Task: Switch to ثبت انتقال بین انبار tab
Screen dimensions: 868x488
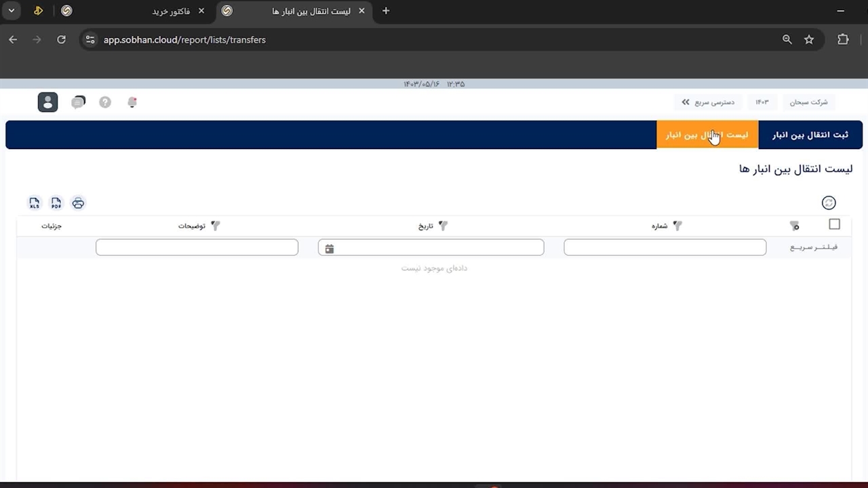Action: (810, 135)
